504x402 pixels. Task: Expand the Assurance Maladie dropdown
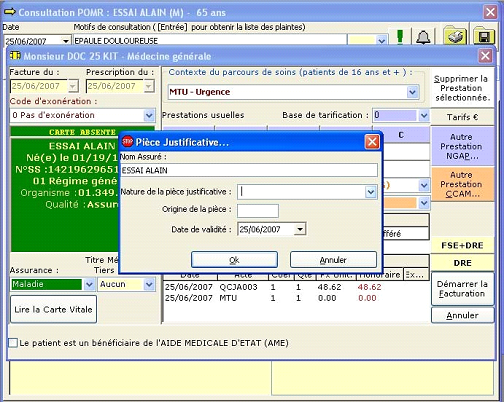coord(89,284)
